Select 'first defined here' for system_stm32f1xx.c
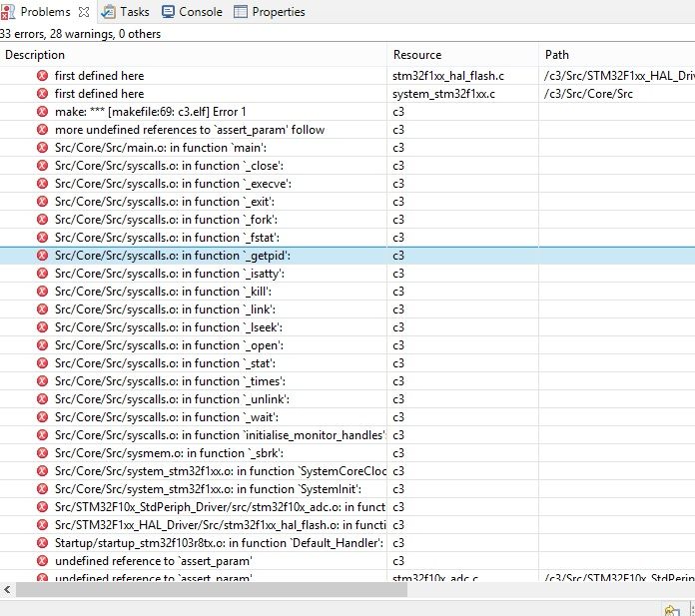 [x=99, y=94]
